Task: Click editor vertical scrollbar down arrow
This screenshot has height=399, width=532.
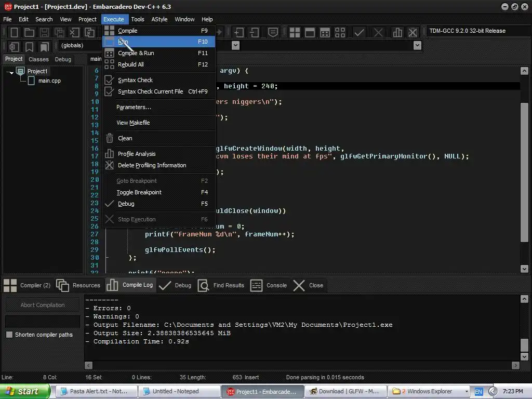Action: pyautogui.click(x=524, y=269)
